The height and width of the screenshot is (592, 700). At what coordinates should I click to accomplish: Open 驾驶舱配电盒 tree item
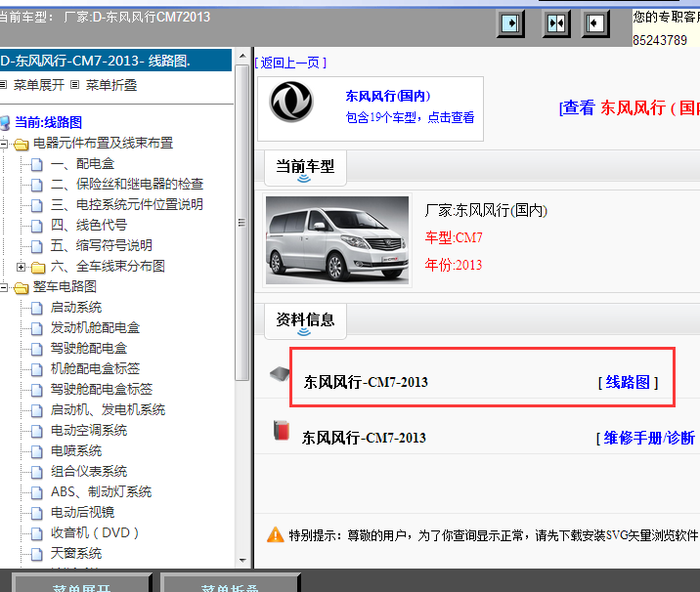(x=89, y=348)
